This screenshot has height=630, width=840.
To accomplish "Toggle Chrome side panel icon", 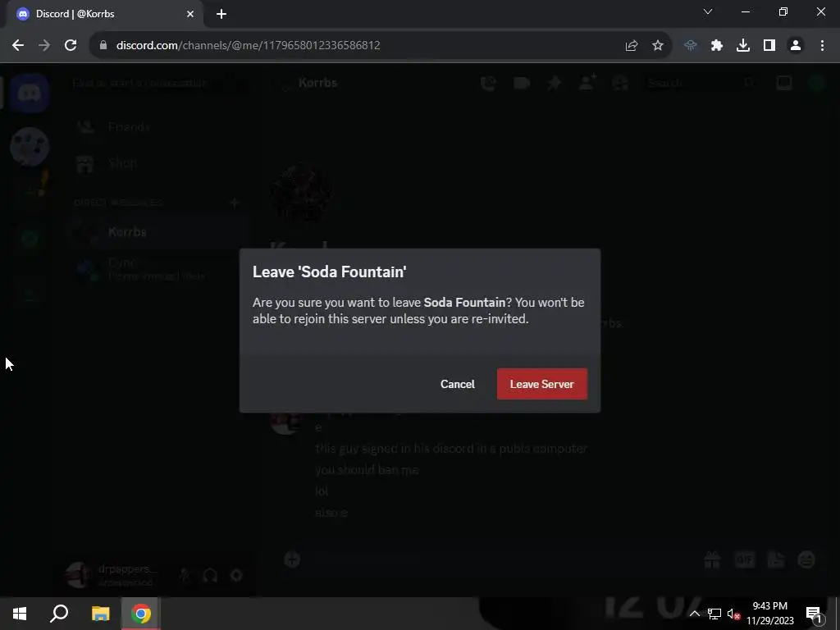I will [769, 46].
